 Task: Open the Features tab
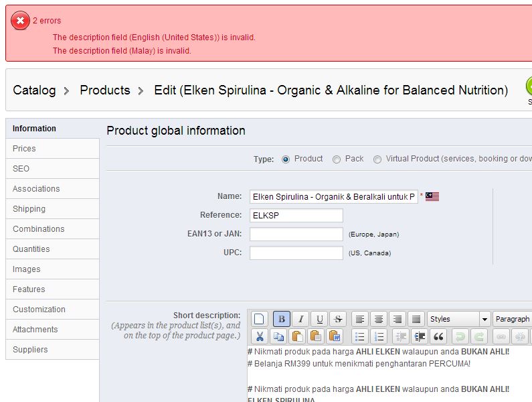(x=53, y=289)
